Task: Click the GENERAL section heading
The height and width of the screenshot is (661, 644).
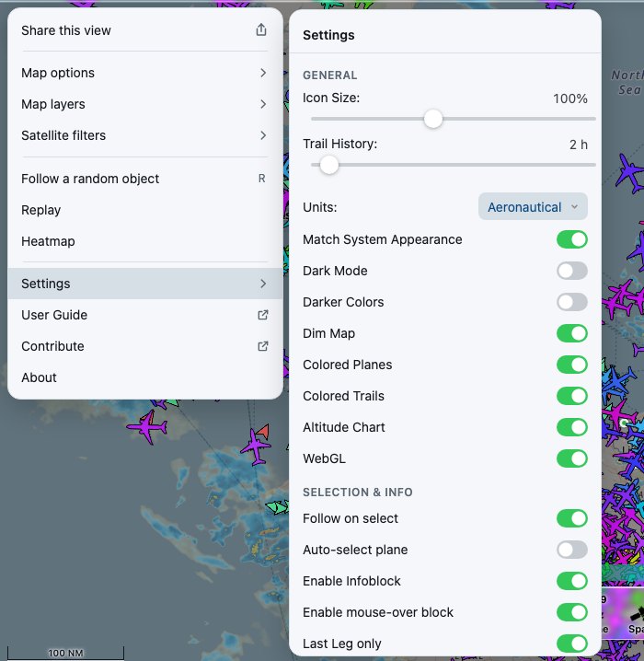Action: (x=329, y=75)
